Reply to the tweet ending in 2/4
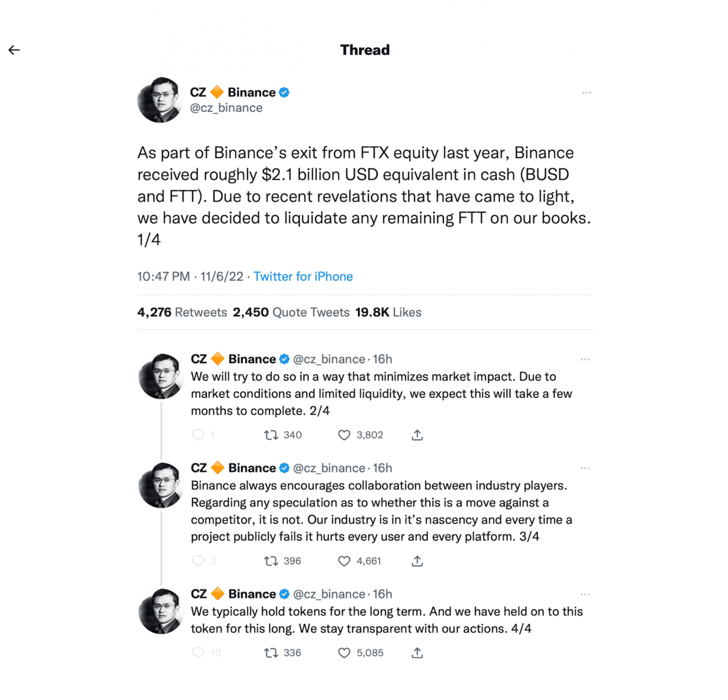Viewport: 728px width, 700px height. [x=199, y=435]
